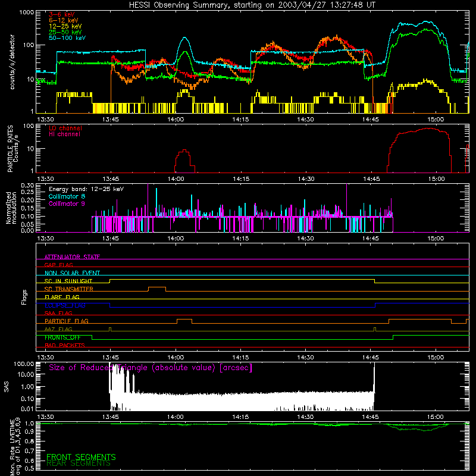
Task: Click the Mon. Rate LIVETIME axis title
Action: [15, 447]
